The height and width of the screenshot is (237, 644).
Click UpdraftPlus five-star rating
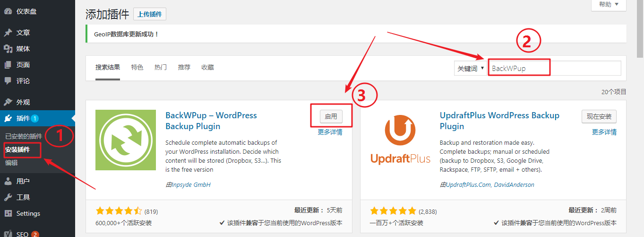point(393,211)
